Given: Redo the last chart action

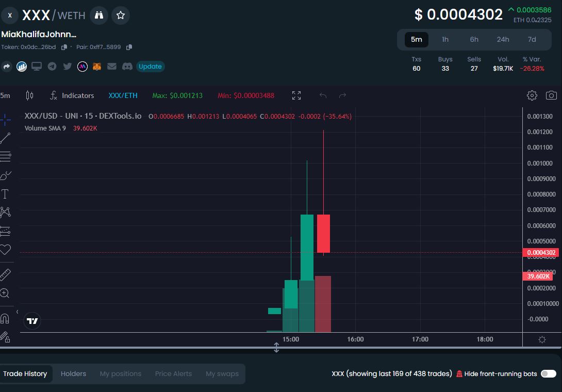Looking at the screenshot, I should [343, 95].
